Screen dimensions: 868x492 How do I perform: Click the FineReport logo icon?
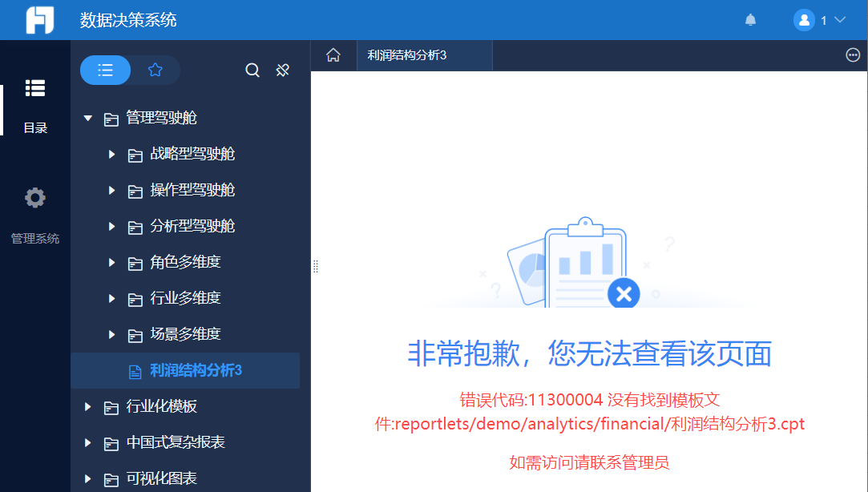pyautogui.click(x=40, y=20)
